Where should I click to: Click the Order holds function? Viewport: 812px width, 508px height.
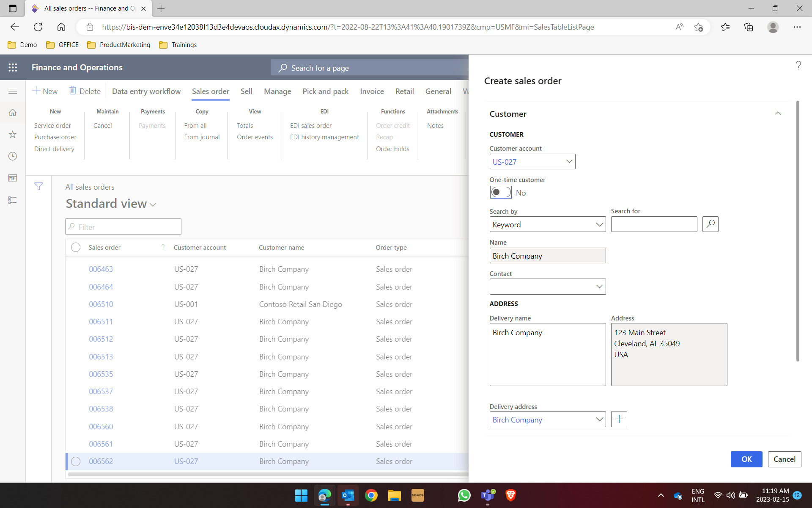pyautogui.click(x=392, y=149)
